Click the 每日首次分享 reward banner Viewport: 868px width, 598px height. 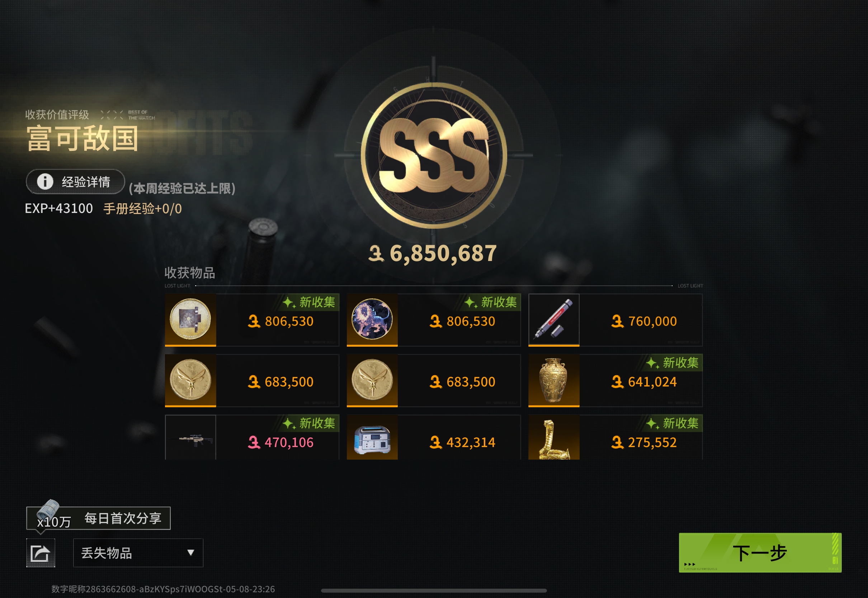click(98, 518)
